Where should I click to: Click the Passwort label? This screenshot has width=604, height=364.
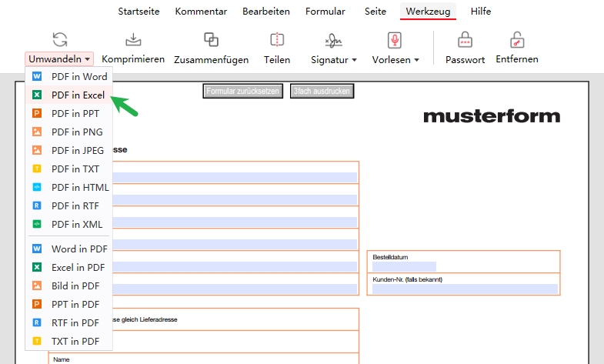[465, 60]
